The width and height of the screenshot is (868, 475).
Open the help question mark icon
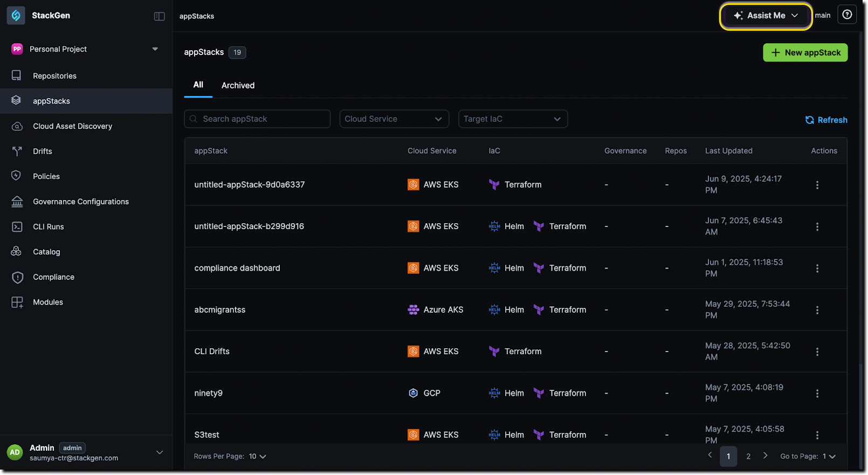coord(847,15)
